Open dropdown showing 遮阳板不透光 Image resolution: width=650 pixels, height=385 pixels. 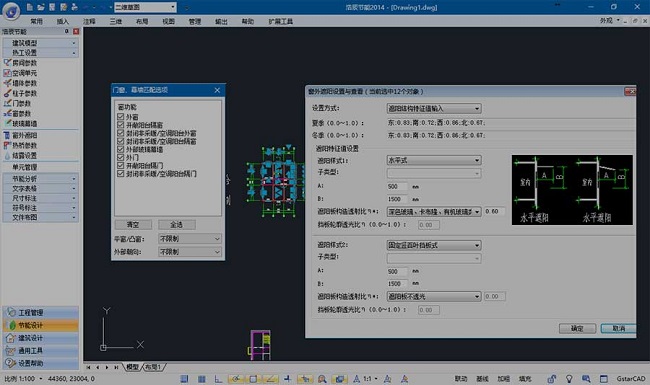pyautogui.click(x=434, y=297)
